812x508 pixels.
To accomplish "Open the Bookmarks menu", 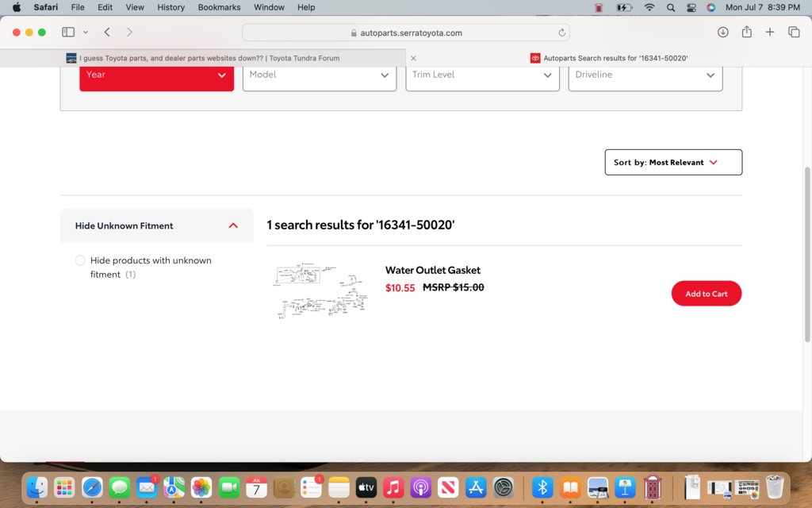I will (219, 7).
